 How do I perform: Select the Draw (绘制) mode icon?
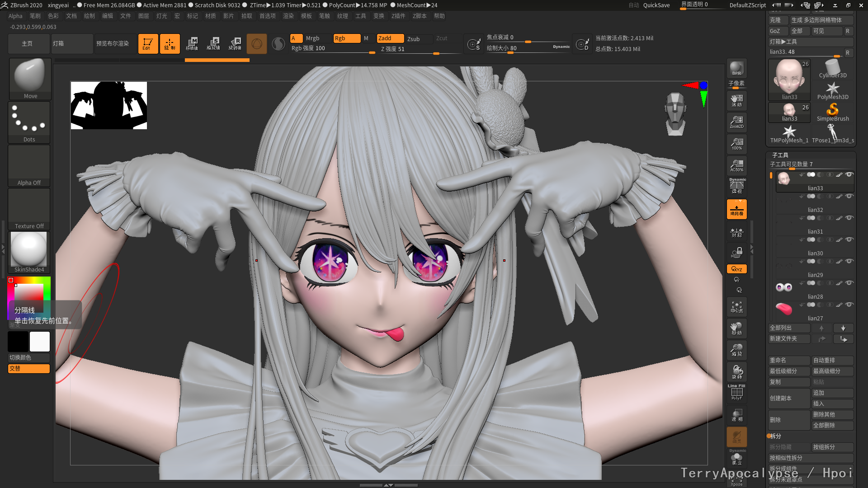pyautogui.click(x=170, y=44)
